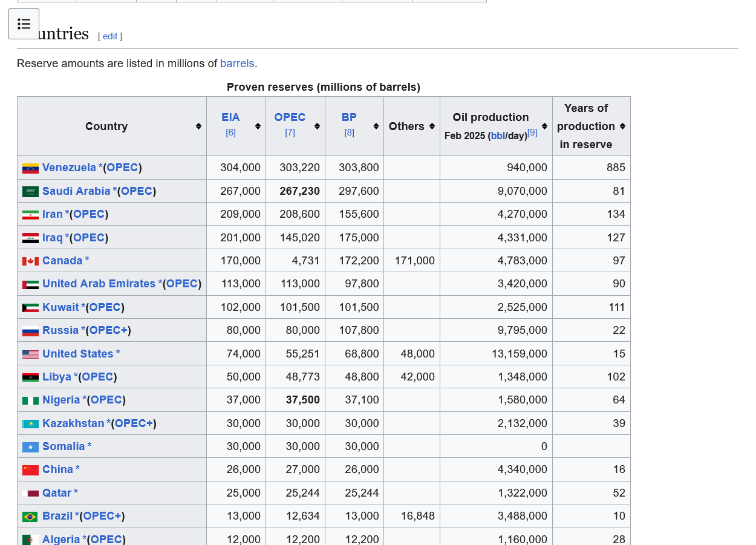
Task: Click the Saudi Arabia flag icon
Action: point(30,192)
